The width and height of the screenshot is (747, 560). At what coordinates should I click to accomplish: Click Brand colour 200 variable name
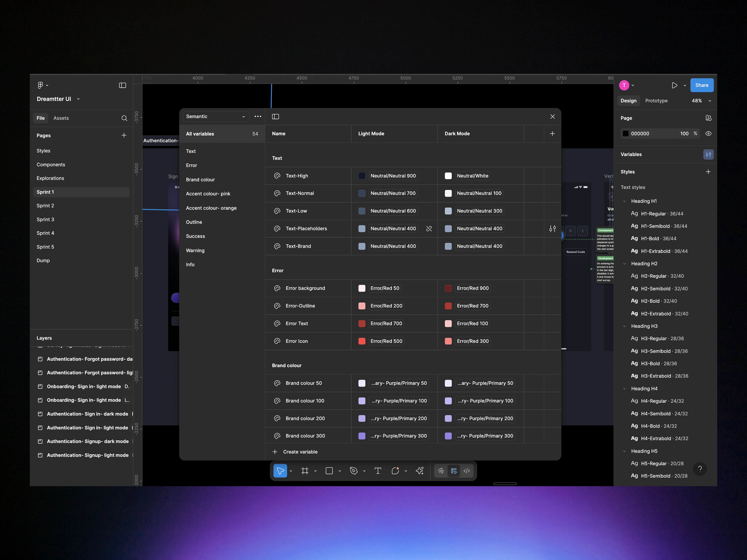click(x=305, y=419)
